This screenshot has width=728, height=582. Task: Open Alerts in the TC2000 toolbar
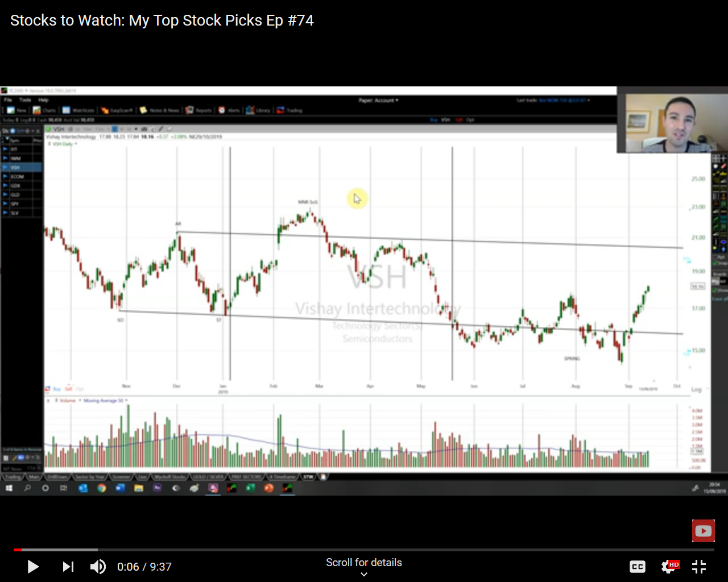click(229, 110)
